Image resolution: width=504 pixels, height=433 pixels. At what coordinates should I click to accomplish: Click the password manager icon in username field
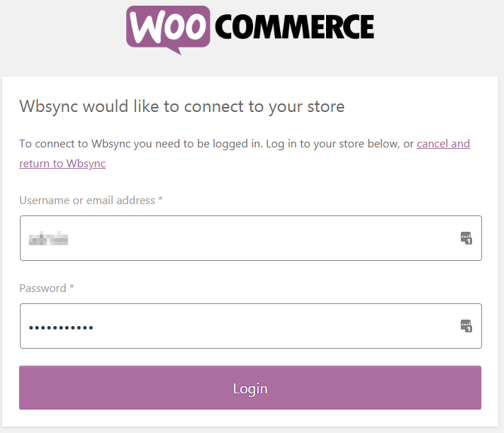click(466, 238)
